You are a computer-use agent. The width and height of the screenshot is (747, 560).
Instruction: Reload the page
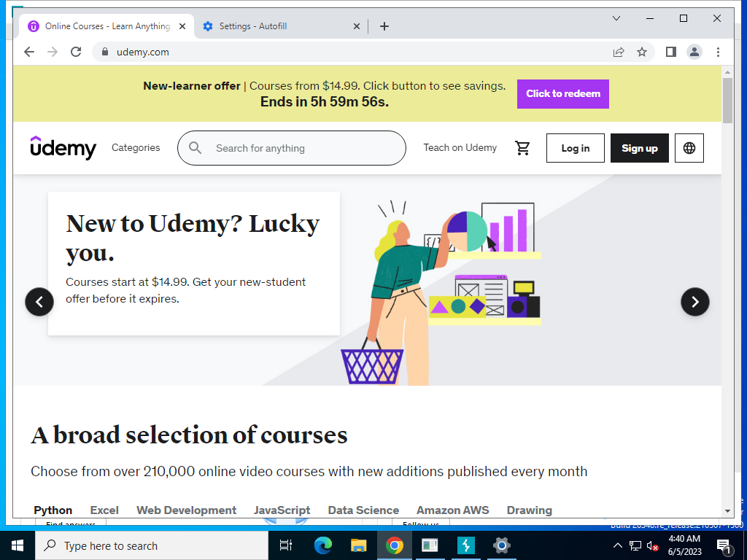76,52
